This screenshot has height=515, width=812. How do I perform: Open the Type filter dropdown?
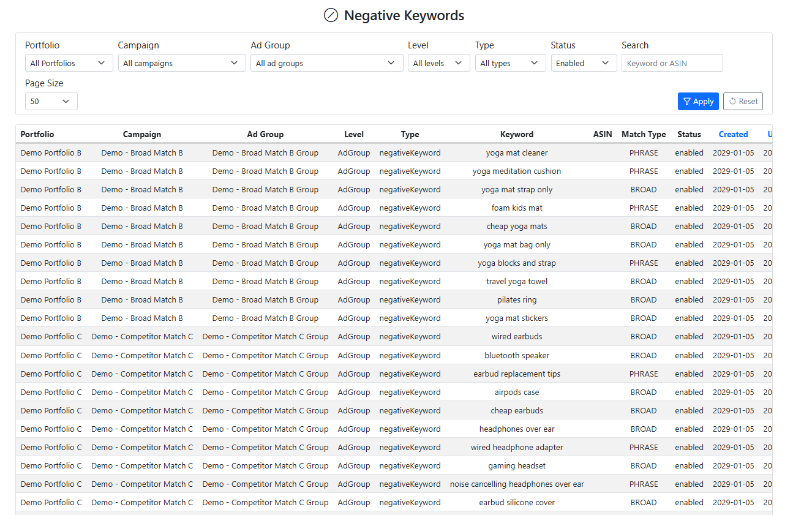[510, 63]
